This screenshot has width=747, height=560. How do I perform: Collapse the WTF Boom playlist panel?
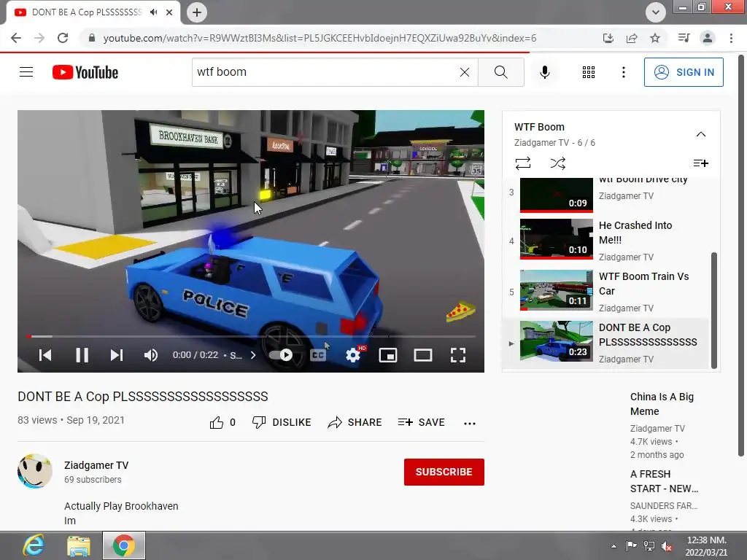(701, 134)
